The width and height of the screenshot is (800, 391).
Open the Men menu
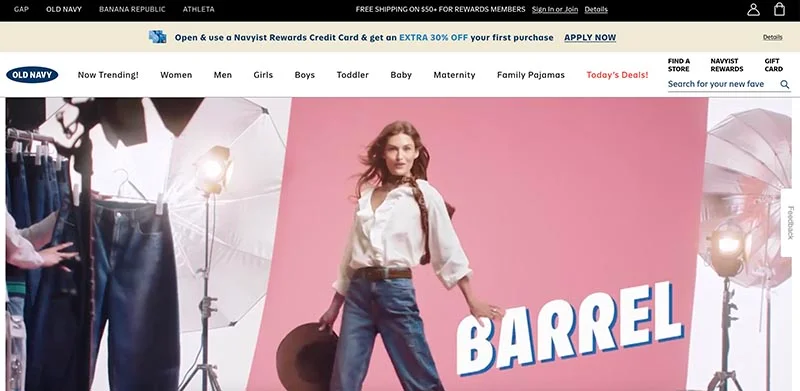[222, 75]
